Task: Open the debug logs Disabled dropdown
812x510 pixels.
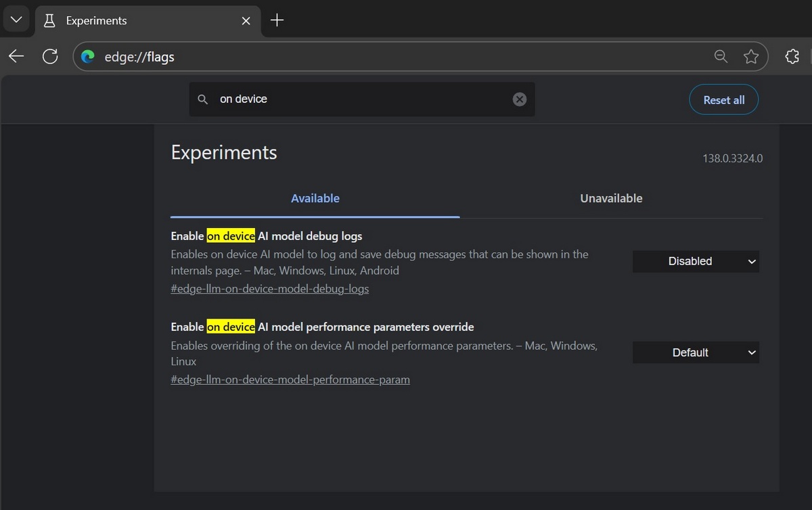Action: point(696,261)
